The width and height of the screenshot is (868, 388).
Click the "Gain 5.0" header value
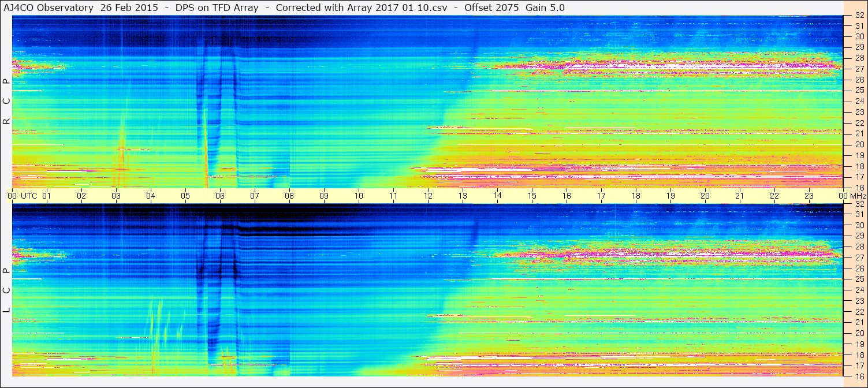click(545, 8)
